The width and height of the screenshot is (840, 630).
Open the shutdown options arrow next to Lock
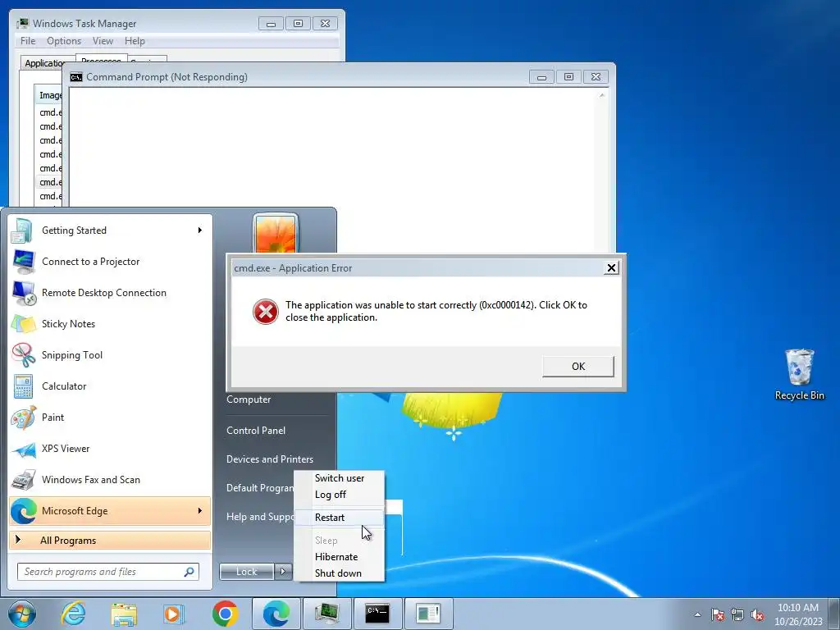click(283, 572)
